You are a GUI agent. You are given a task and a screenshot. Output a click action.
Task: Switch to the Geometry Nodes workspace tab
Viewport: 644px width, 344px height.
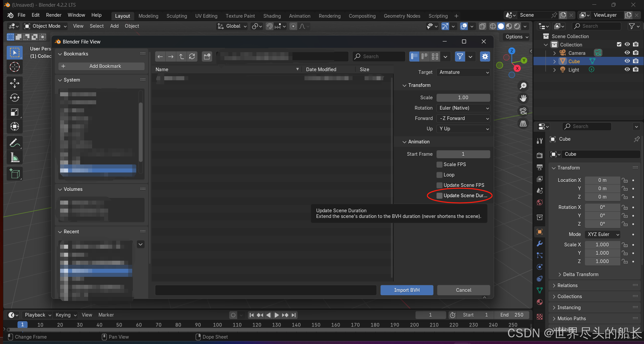click(x=402, y=16)
